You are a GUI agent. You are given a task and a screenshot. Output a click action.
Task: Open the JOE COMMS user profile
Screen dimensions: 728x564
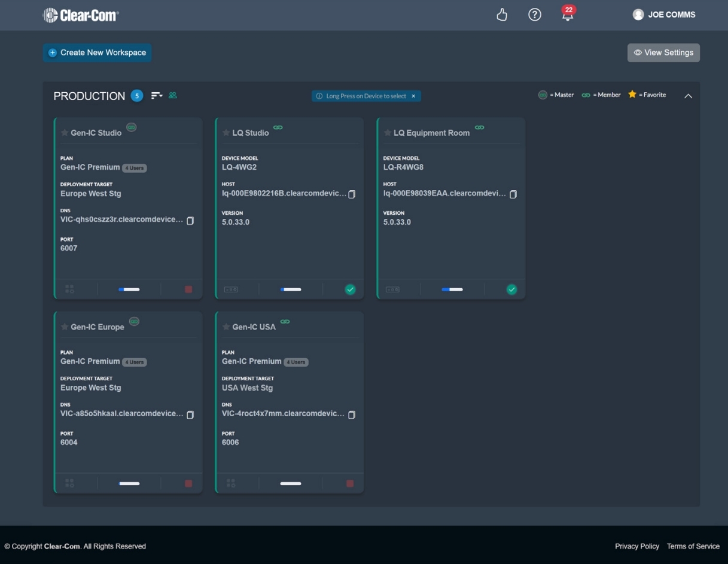[664, 14]
